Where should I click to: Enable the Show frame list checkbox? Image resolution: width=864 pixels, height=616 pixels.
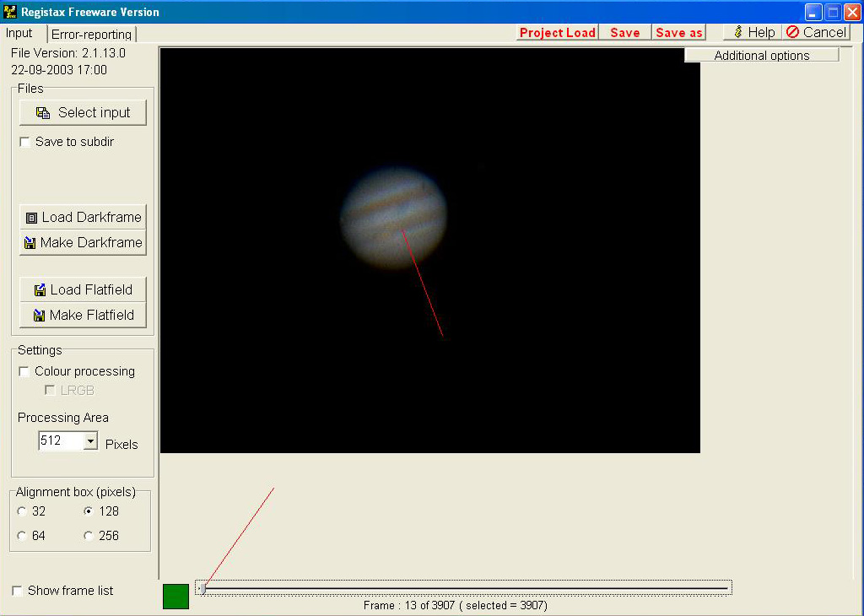[x=18, y=592]
